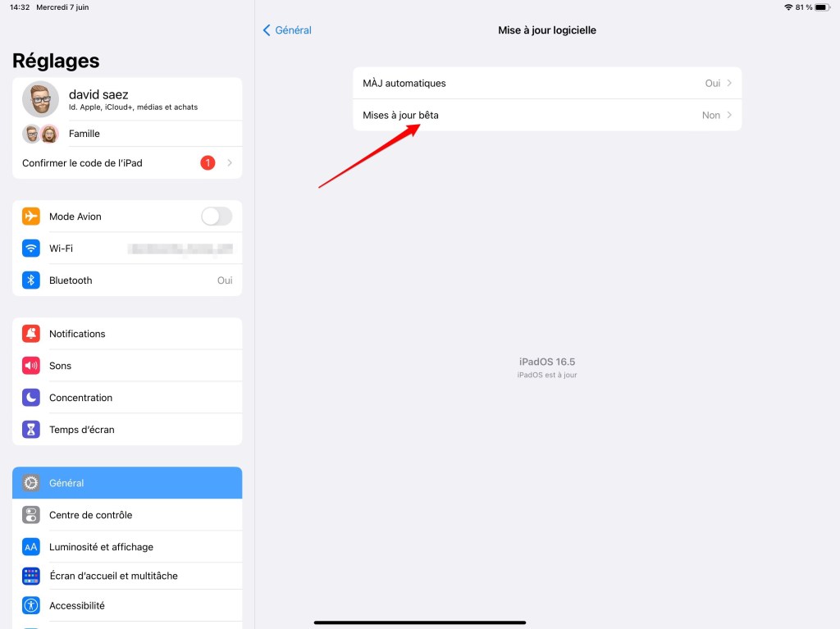840x629 pixels.
Task: Open Notifications via red bell icon
Action: (31, 334)
